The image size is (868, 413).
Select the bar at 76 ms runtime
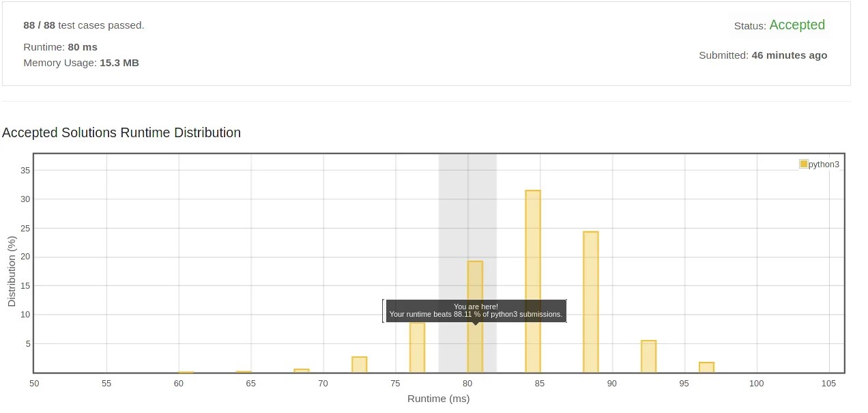click(417, 348)
